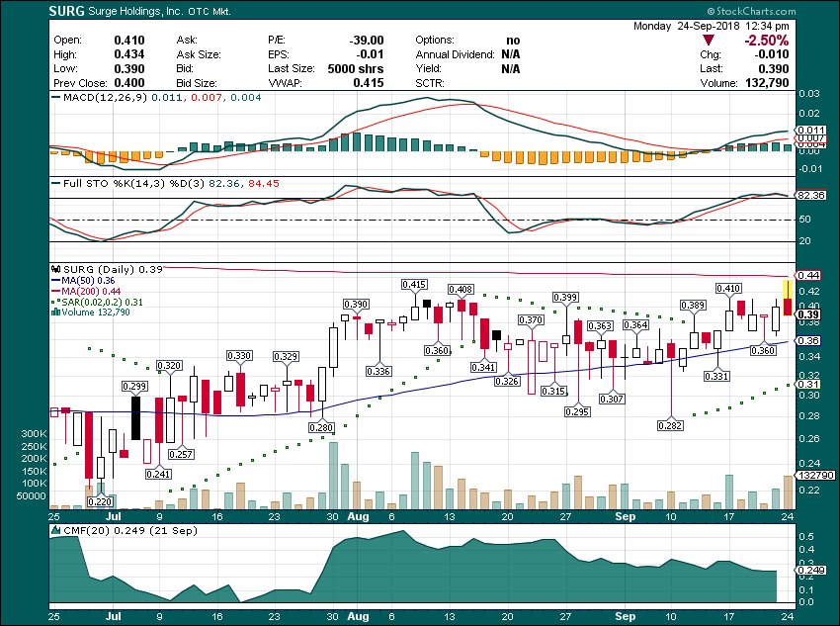The height and width of the screenshot is (626, 840).
Task: Click the 0.336 low price label
Action: click(378, 372)
